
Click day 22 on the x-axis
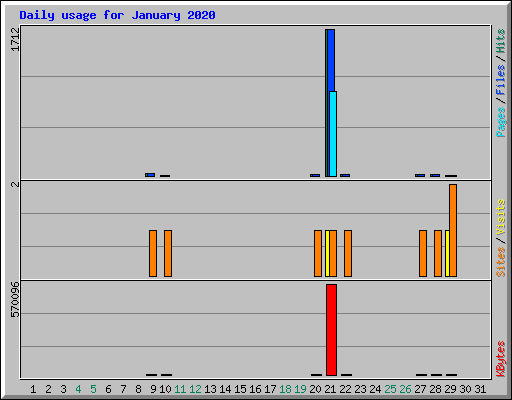(x=345, y=389)
